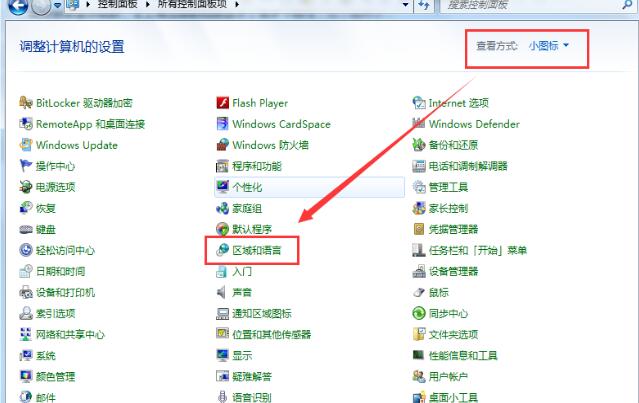Click the Windows 防火墙 firewall icon

tap(223, 145)
